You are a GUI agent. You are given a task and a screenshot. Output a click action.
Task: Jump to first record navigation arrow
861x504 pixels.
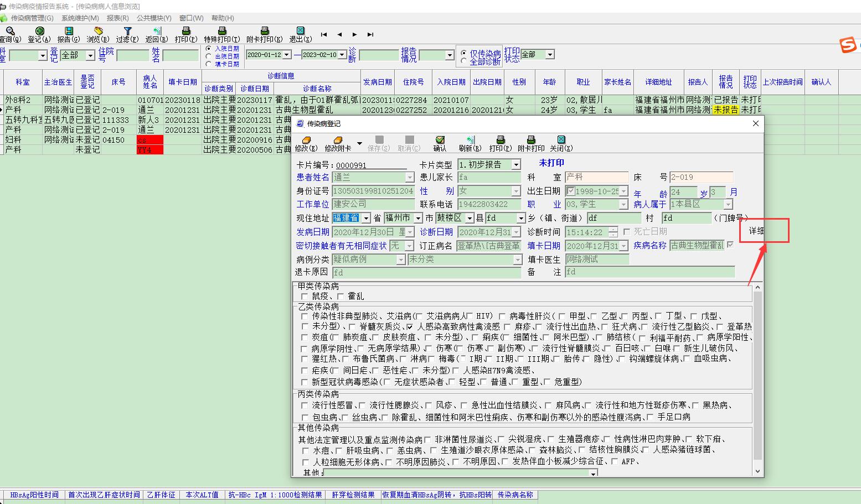pos(324,34)
